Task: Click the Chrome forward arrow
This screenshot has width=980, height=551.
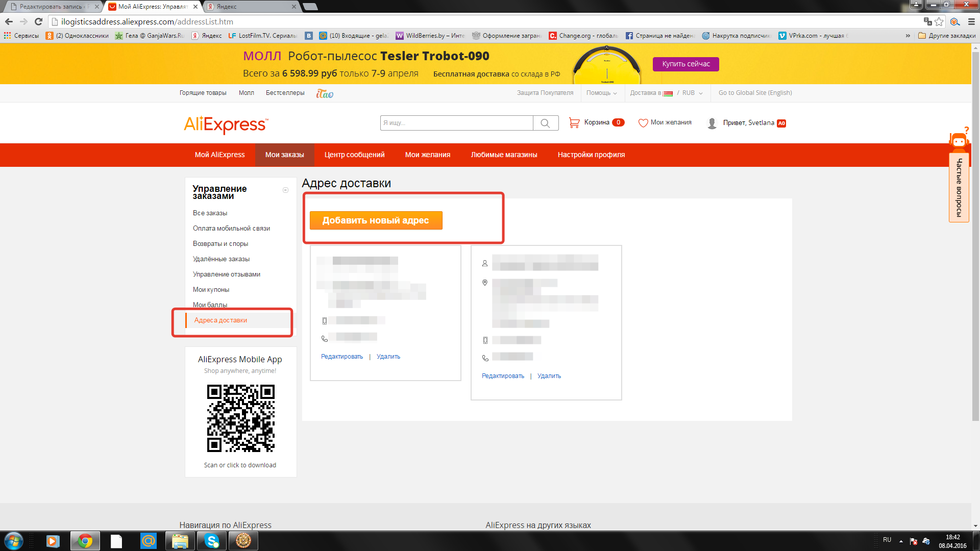Action: pyautogui.click(x=23, y=21)
